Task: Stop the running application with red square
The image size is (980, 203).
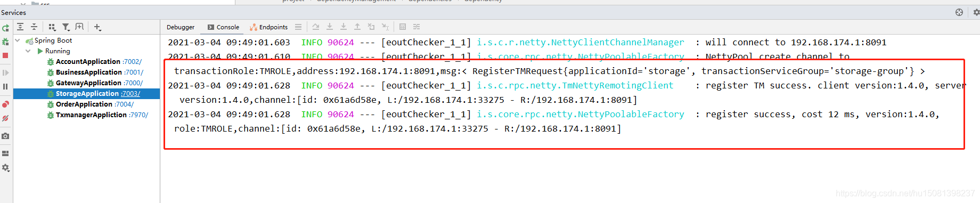Action: pyautogui.click(x=5, y=55)
